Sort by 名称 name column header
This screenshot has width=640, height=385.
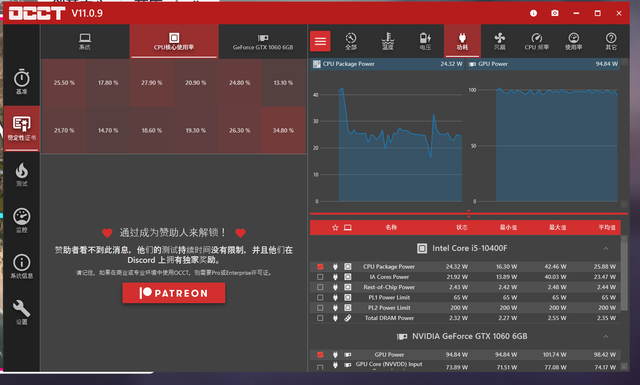[x=391, y=227]
